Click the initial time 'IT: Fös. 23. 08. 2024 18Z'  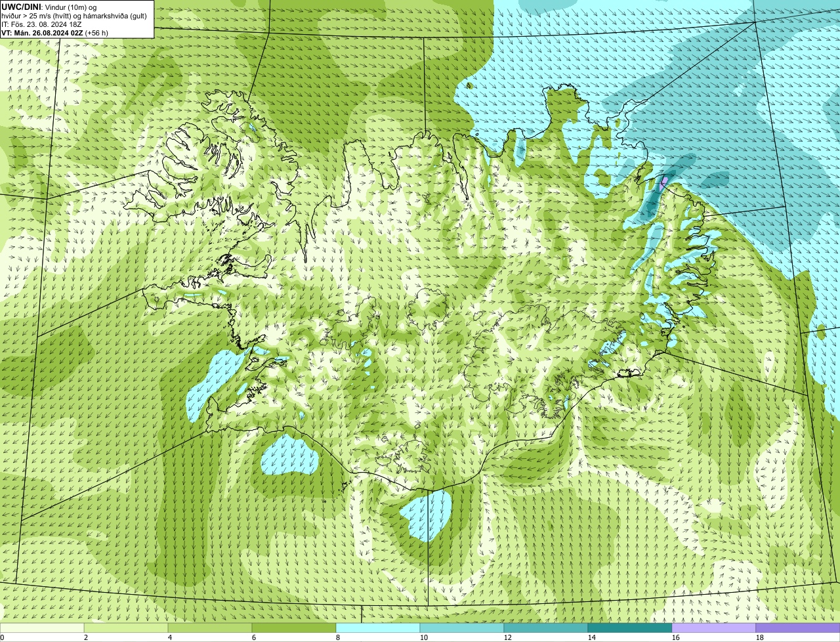[41, 24]
